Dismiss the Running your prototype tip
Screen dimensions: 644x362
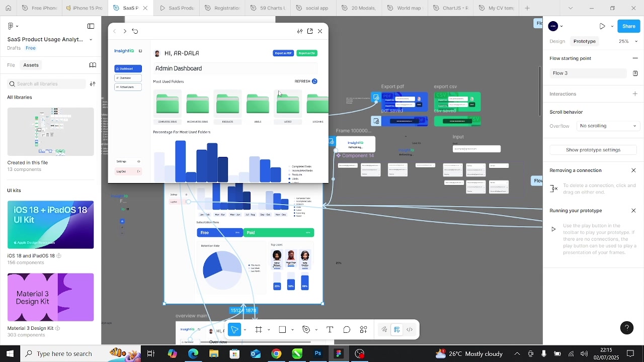(633, 211)
